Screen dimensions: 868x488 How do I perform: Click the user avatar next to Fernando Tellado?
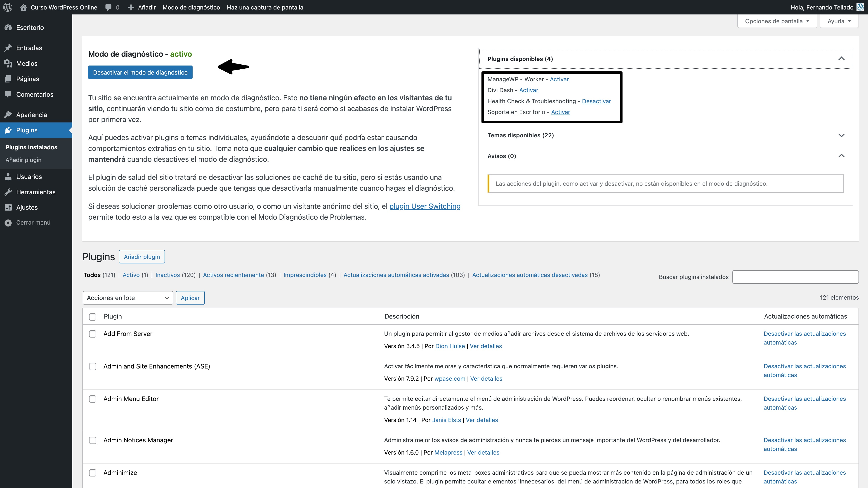[860, 7]
